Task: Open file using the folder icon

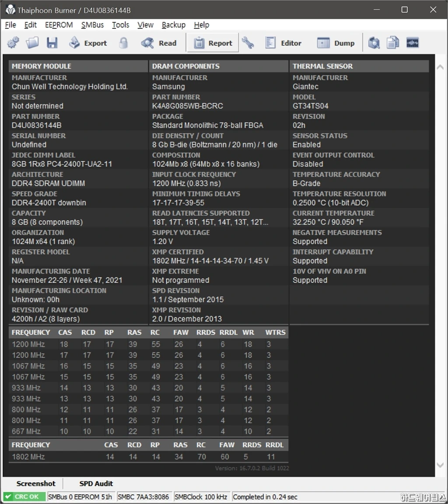Action: pyautogui.click(x=32, y=43)
